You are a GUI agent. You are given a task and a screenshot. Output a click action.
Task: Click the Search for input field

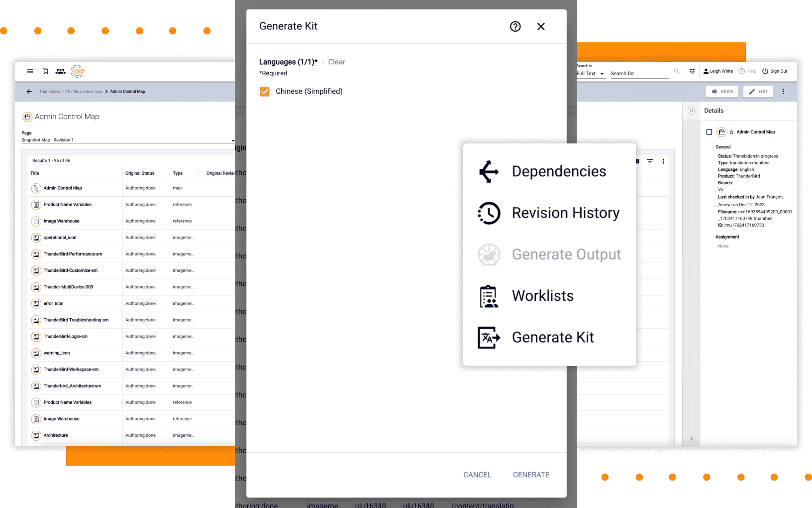pos(640,73)
